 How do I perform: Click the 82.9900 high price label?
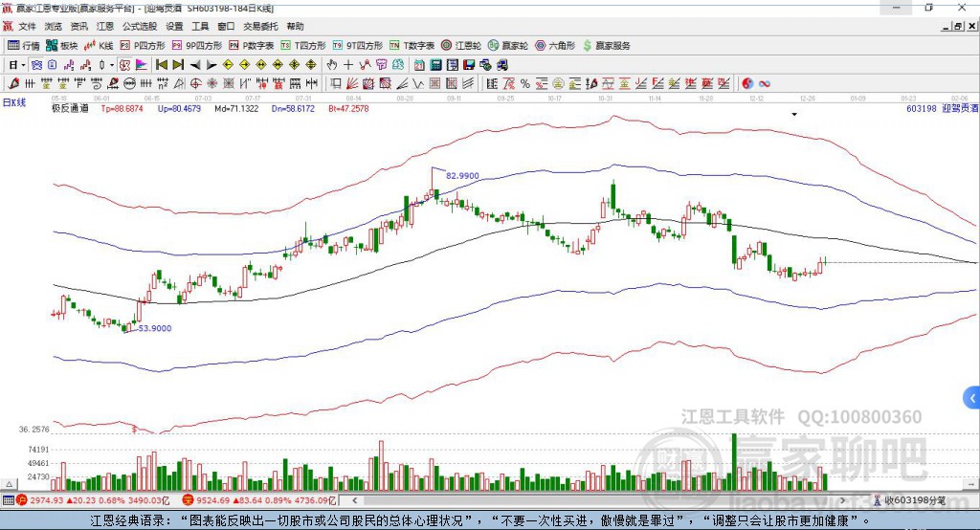point(462,176)
